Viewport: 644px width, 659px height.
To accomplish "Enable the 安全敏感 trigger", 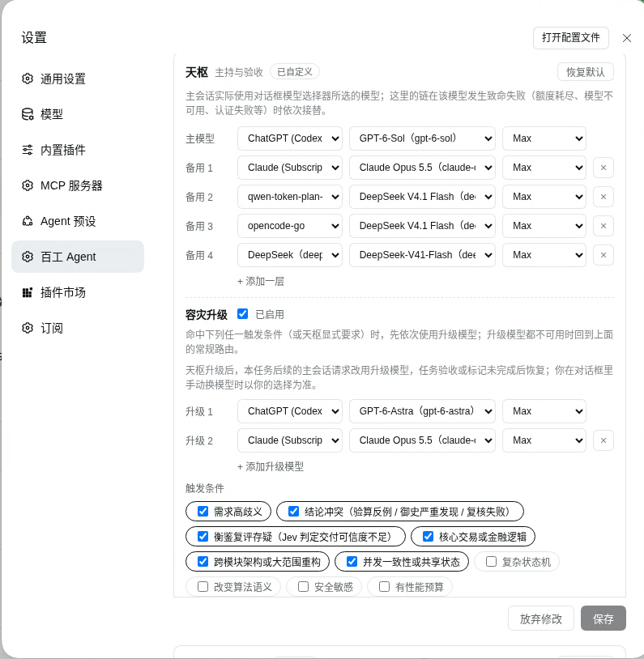I will point(303,587).
